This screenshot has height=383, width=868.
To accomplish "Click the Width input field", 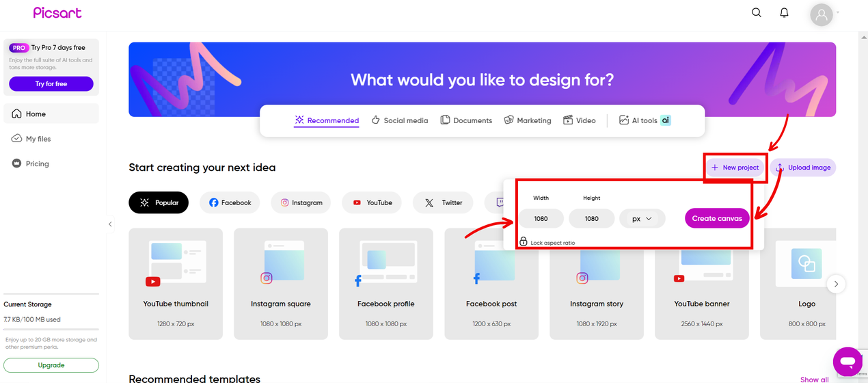I will pyautogui.click(x=541, y=219).
